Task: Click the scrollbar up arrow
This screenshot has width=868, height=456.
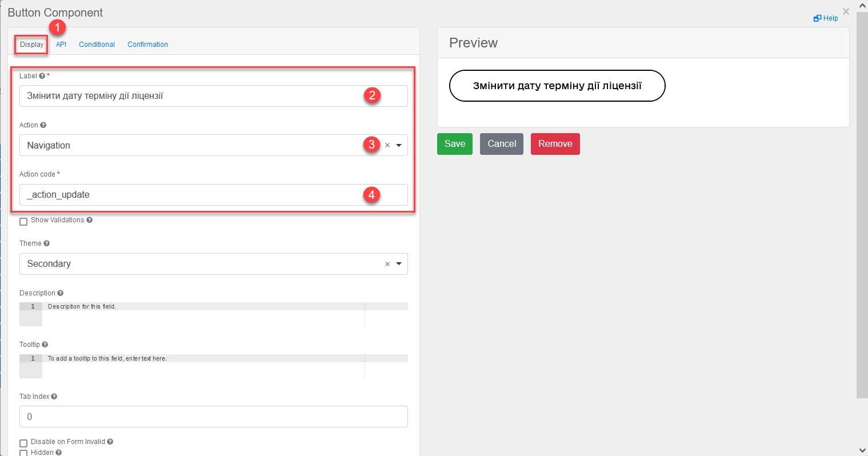Action: pos(862,5)
